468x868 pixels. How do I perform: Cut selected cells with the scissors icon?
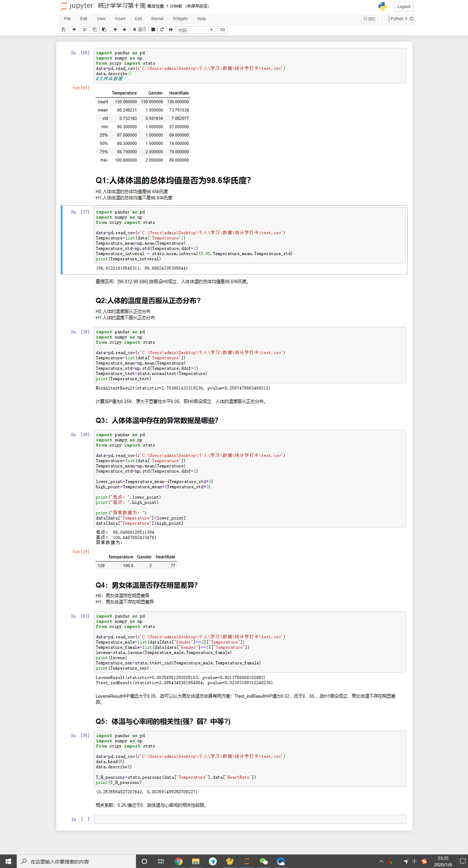click(85, 30)
